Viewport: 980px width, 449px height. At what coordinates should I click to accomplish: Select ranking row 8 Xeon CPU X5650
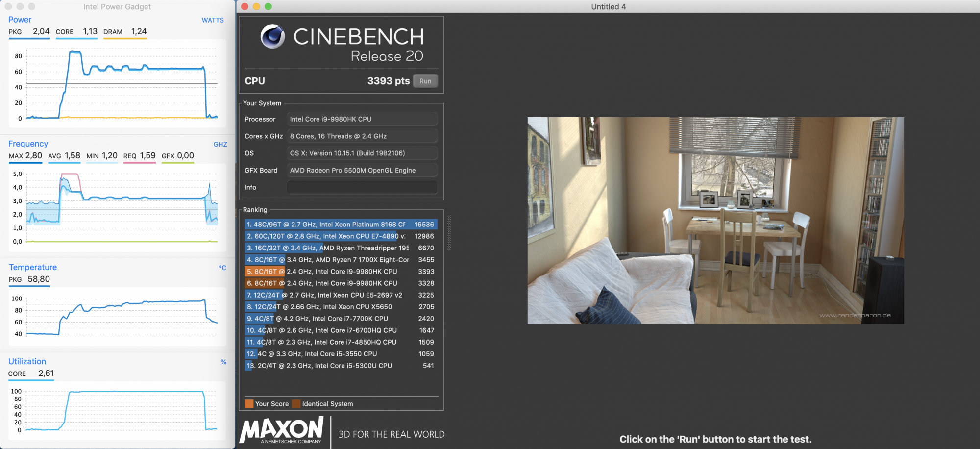pos(341,307)
